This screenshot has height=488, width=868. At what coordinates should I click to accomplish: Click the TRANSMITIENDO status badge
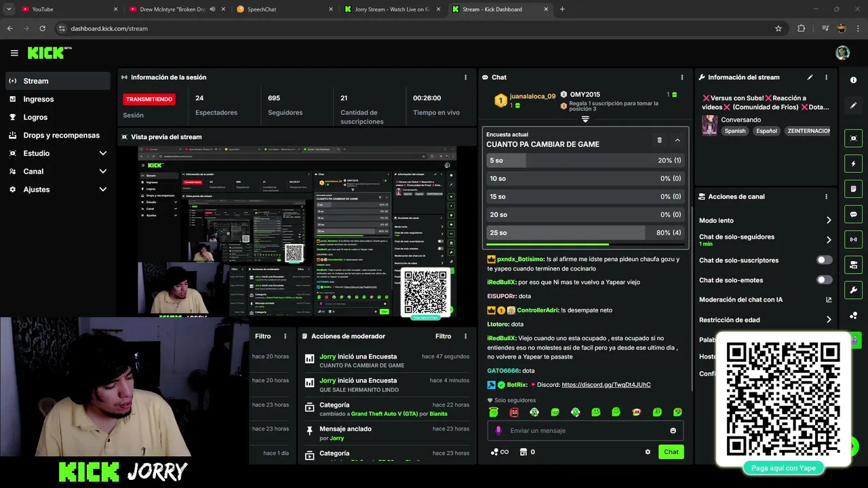(x=149, y=99)
